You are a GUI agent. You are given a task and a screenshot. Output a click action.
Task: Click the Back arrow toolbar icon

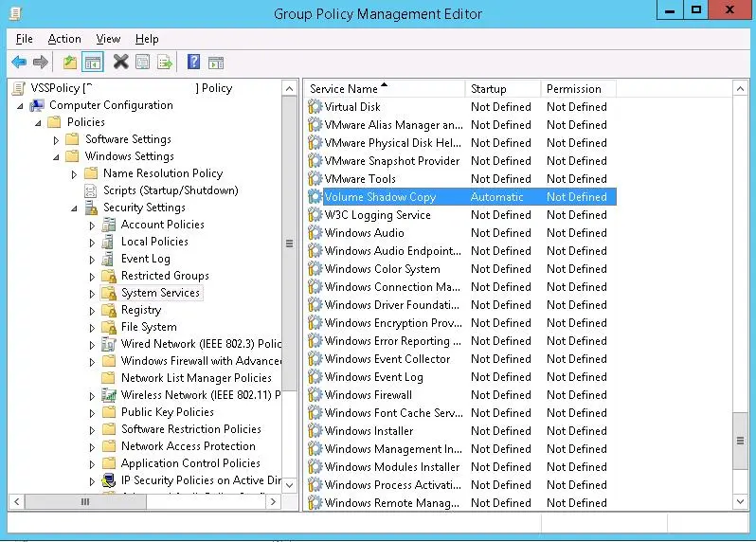pos(19,63)
